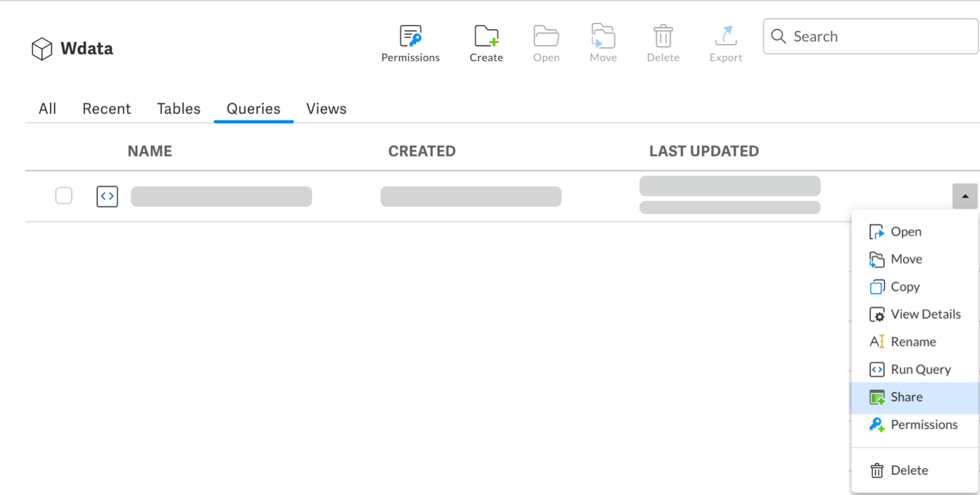This screenshot has height=495, width=980.
Task: Click the Wdata cube logo
Action: coord(41,48)
